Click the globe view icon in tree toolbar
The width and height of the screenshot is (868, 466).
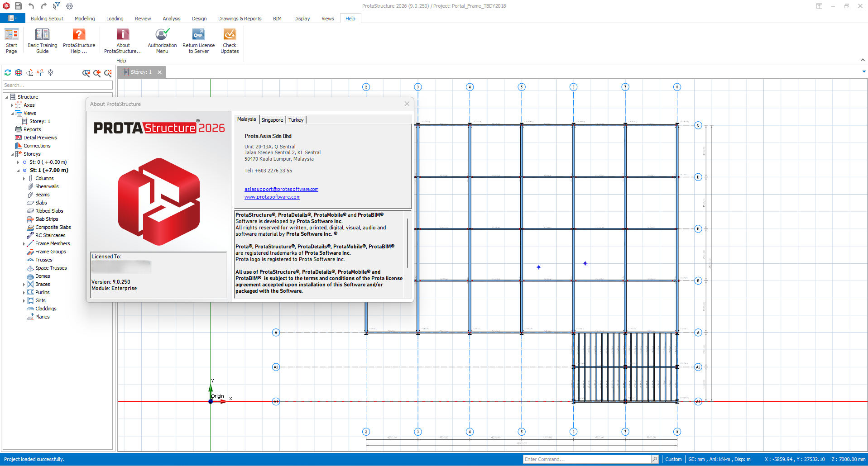[x=19, y=72]
